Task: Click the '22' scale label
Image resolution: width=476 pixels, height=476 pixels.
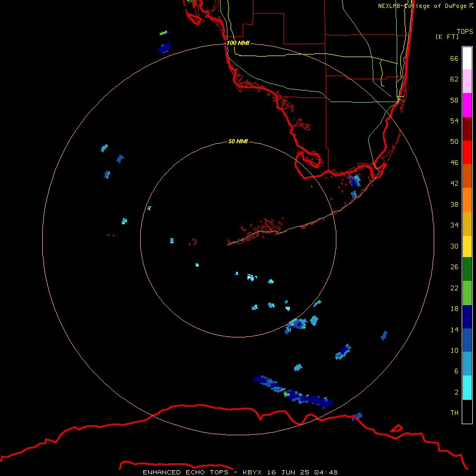Action: tap(454, 288)
